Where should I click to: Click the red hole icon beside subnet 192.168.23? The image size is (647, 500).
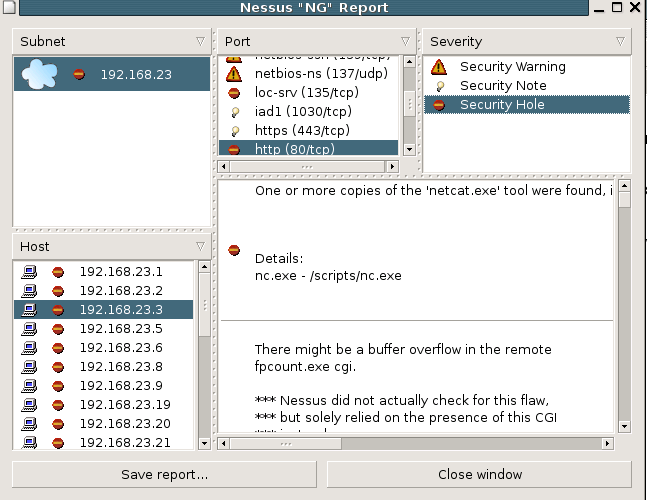tap(79, 74)
